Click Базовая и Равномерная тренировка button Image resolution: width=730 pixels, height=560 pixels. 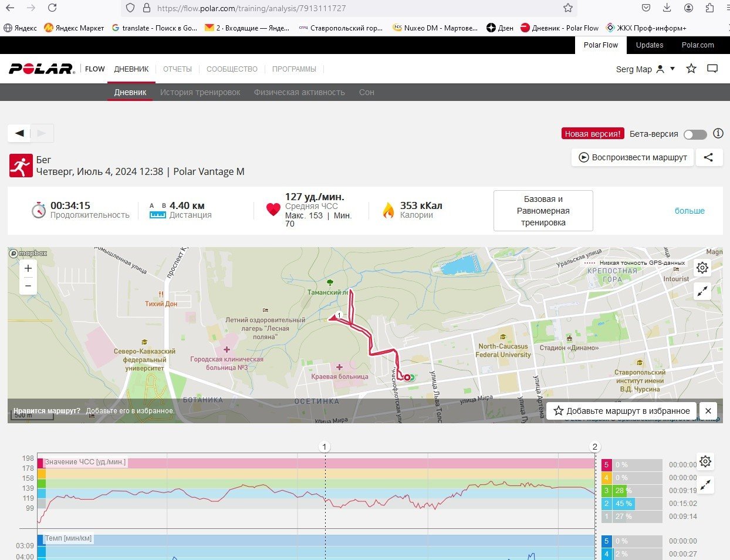click(543, 211)
